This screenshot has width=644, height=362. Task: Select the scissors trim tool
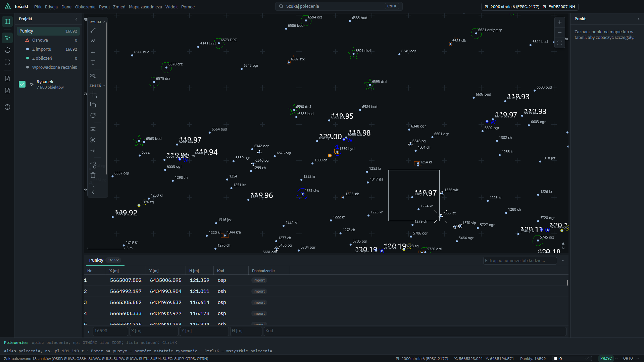(93, 140)
